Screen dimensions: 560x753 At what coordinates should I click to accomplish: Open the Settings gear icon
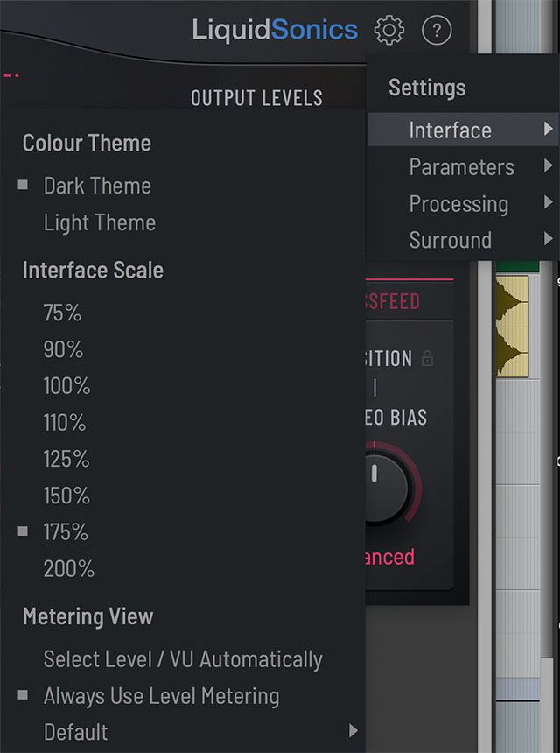tap(388, 29)
